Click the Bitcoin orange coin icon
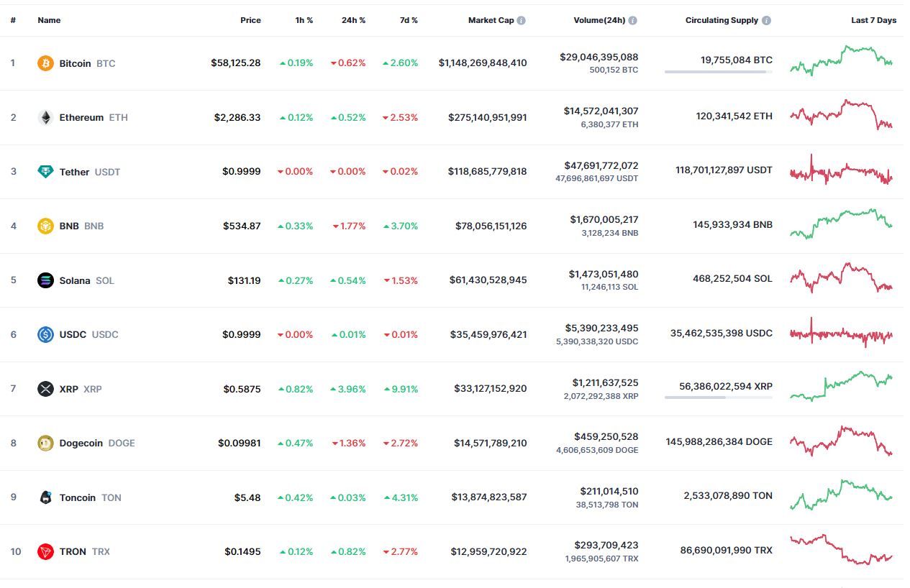The image size is (910, 588). pyautogui.click(x=45, y=63)
